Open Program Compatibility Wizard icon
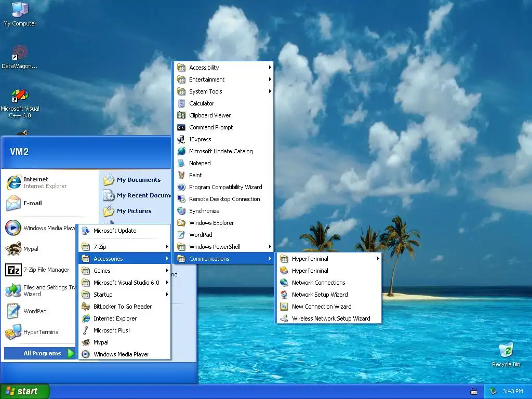This screenshot has height=399, width=532. pyautogui.click(x=223, y=187)
